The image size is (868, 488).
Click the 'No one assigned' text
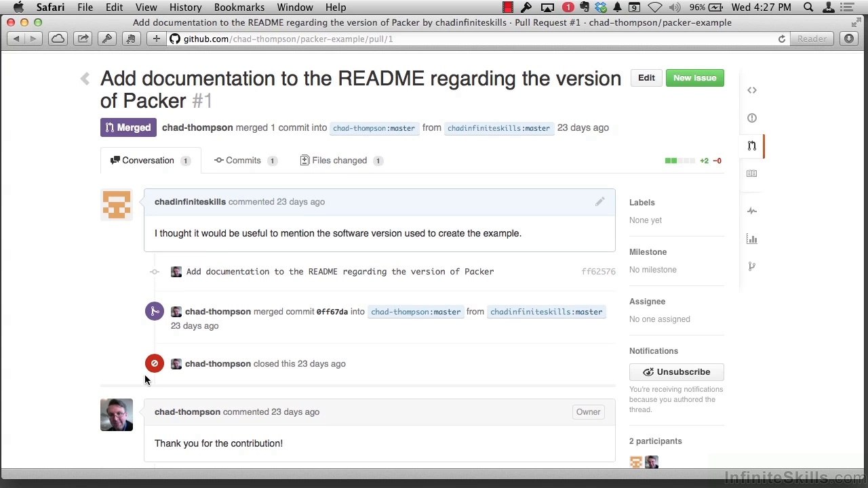coord(659,319)
